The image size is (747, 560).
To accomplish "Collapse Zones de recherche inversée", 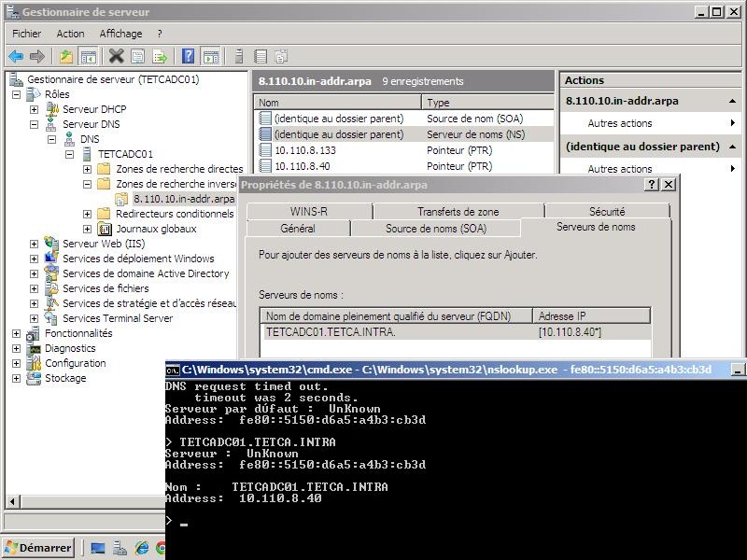I will click(87, 184).
